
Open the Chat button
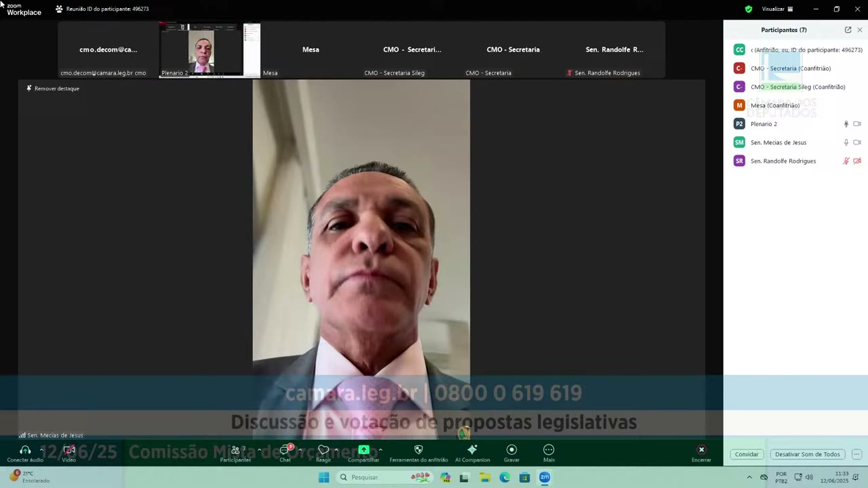(x=285, y=453)
